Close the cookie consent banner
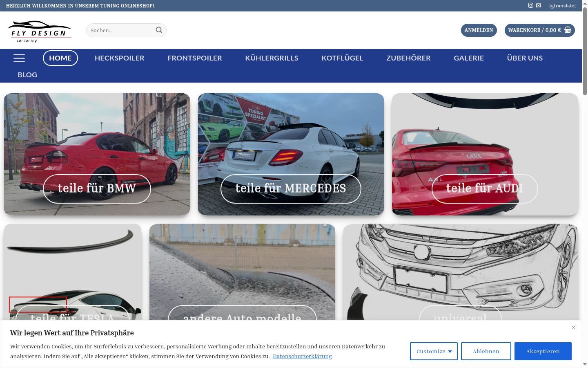Image resolution: width=588 pixels, height=368 pixels. [x=573, y=327]
